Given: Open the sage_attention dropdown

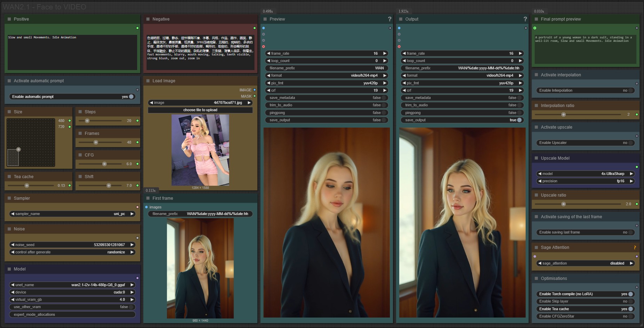Looking at the screenshot, I should 586,264.
